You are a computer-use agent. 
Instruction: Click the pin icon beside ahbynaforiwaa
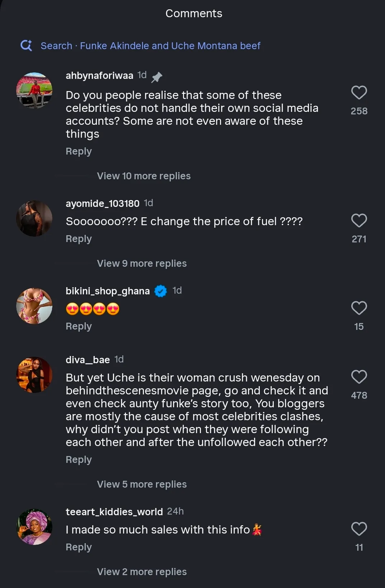point(156,77)
